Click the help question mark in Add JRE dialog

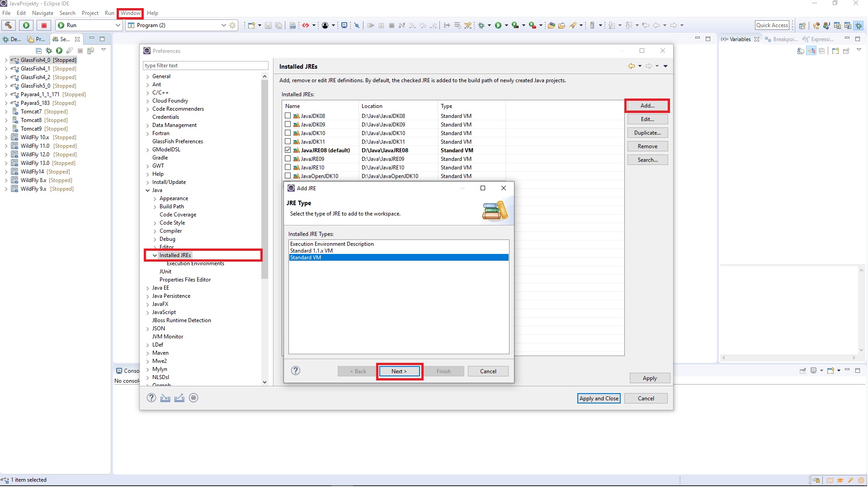(x=296, y=371)
